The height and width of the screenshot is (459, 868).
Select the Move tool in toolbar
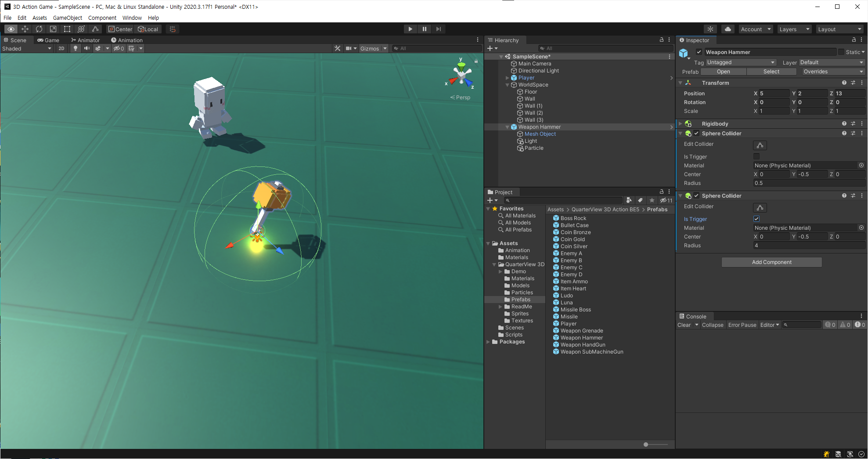point(25,29)
